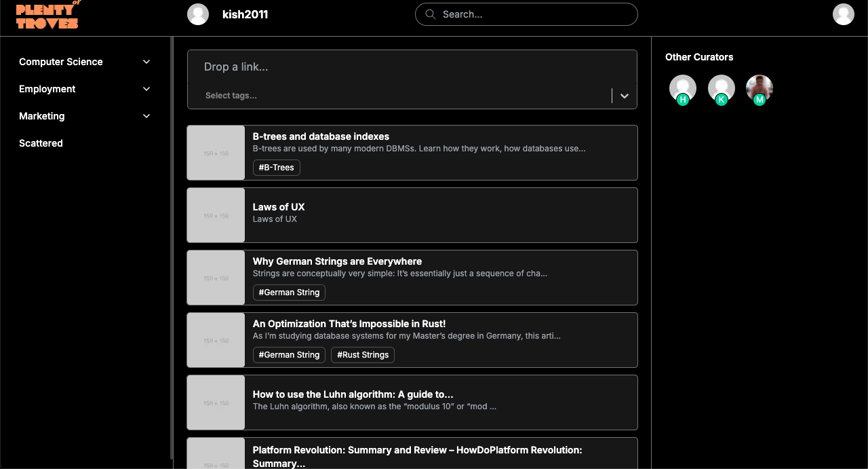The image size is (868, 469).
Task: Select Employment in the sidebar
Action: (47, 89)
